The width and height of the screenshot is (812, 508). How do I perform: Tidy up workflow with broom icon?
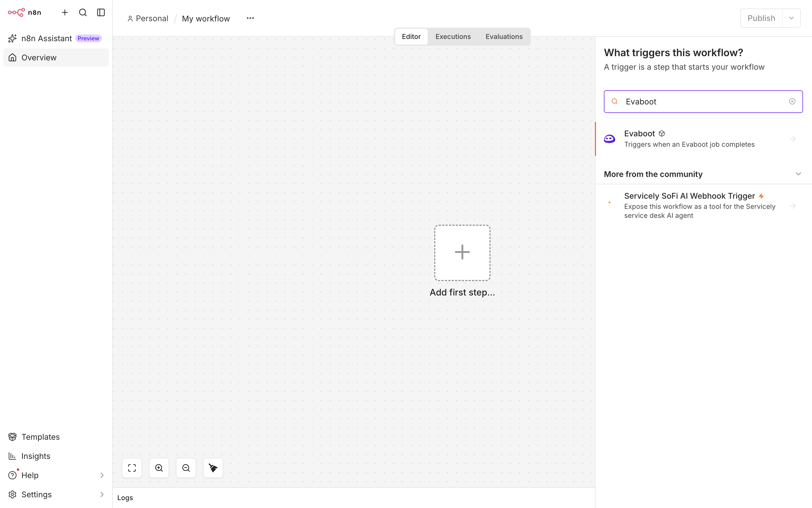click(213, 468)
